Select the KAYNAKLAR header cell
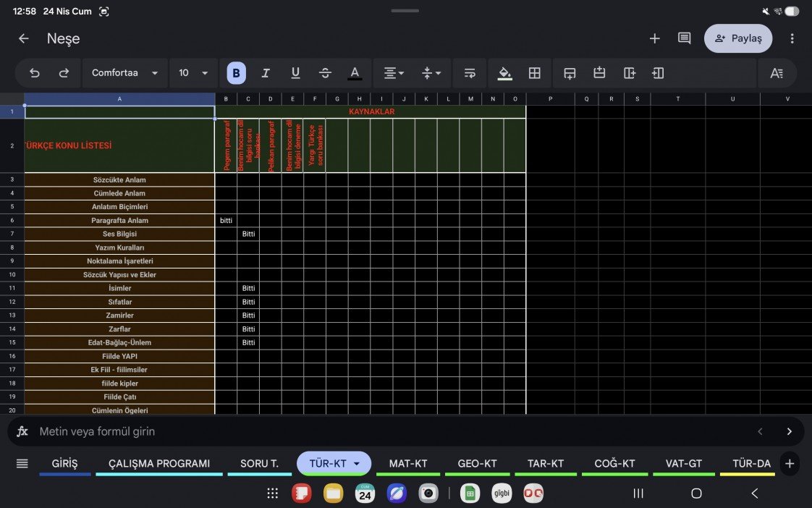The image size is (812, 508). click(371, 111)
